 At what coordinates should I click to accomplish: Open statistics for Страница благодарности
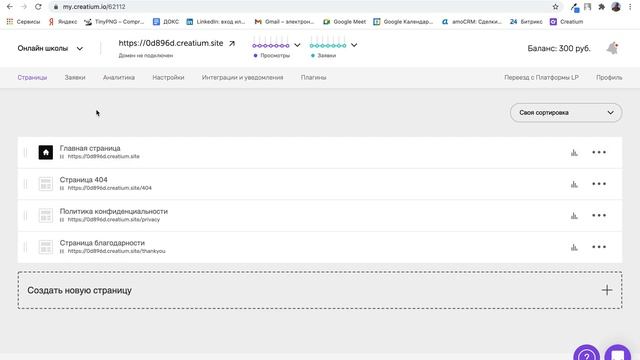point(574,247)
